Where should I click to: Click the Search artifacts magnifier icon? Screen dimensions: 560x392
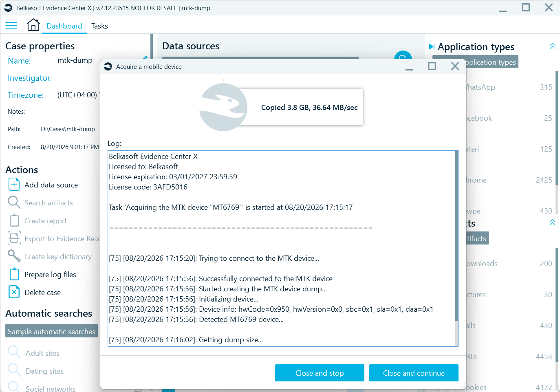(x=14, y=203)
